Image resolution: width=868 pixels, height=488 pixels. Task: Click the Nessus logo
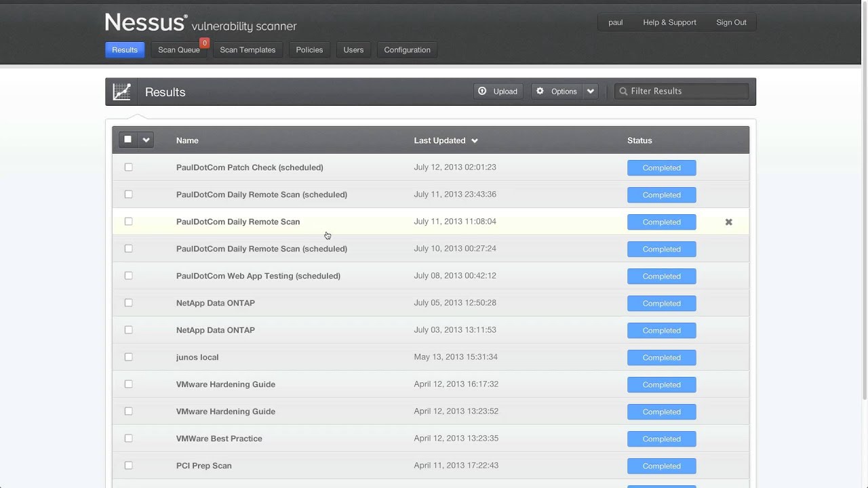tap(201, 22)
